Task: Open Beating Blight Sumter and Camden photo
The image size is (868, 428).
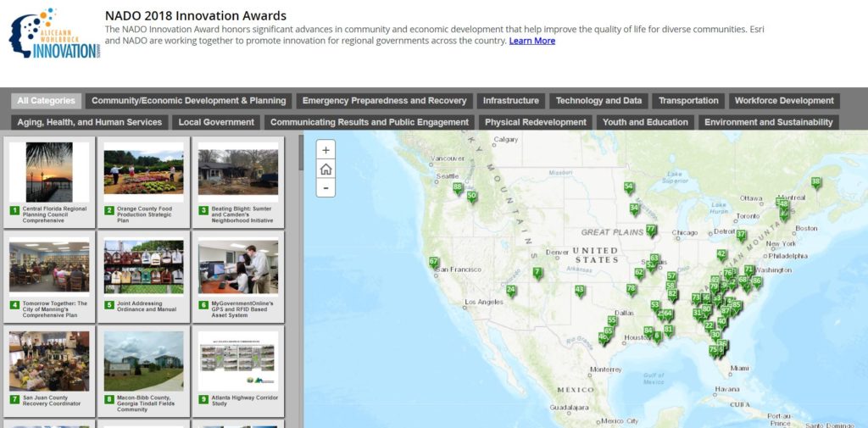Action: pos(238,172)
